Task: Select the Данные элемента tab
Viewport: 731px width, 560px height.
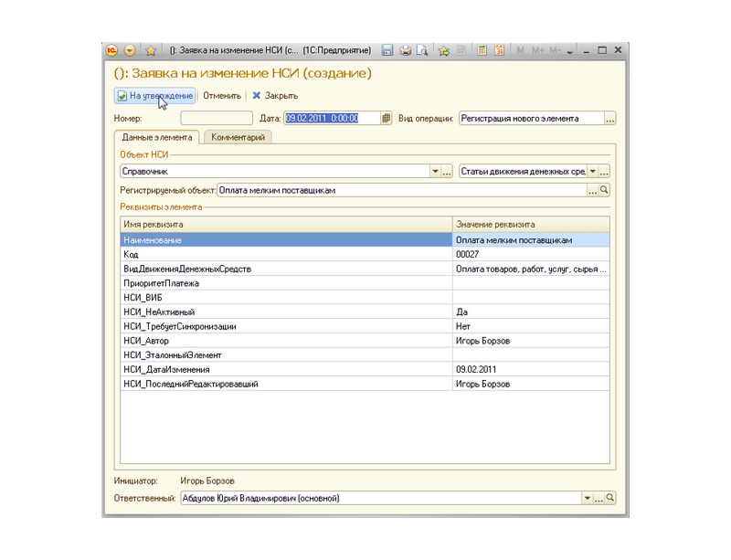Action: pyautogui.click(x=157, y=137)
